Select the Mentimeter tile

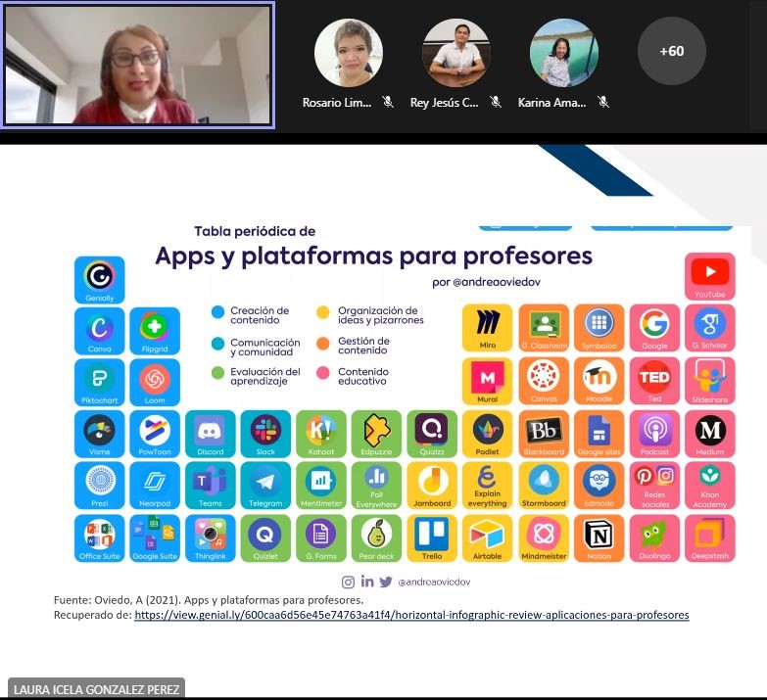click(x=321, y=486)
